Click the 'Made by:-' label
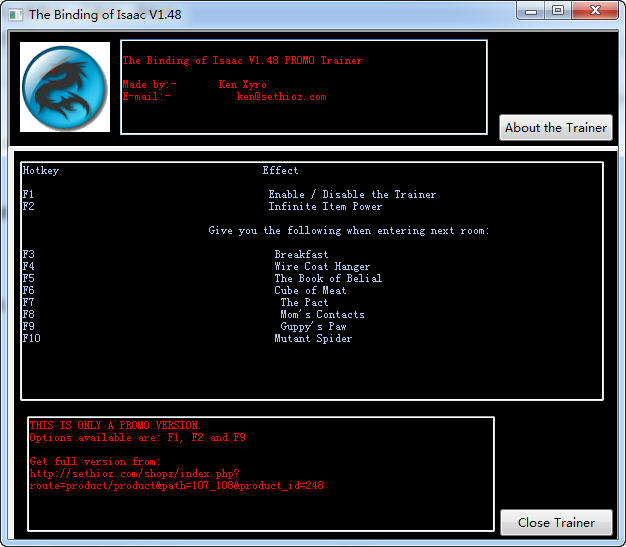This screenshot has width=626, height=547. (149, 85)
